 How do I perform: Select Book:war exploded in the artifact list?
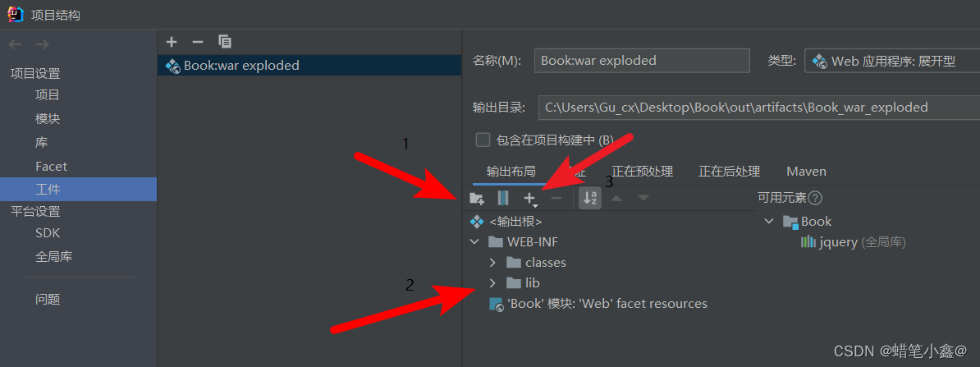pos(309,66)
